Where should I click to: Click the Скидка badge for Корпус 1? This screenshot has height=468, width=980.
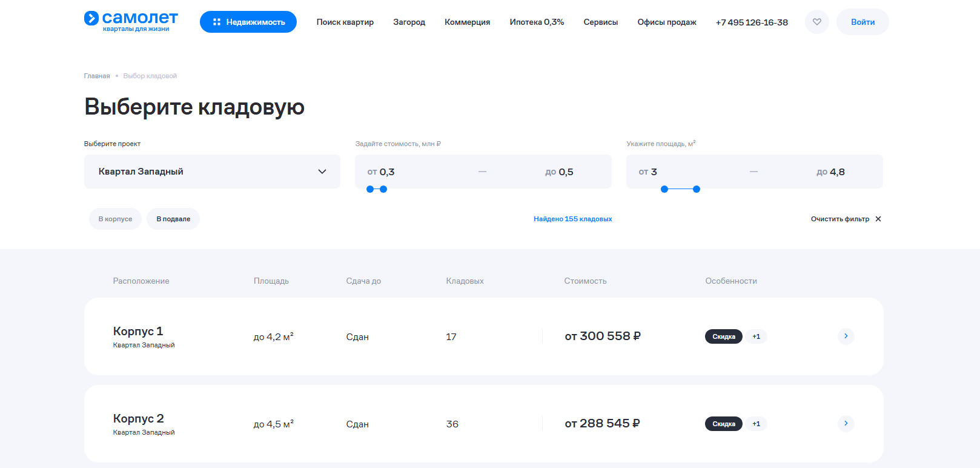point(724,336)
